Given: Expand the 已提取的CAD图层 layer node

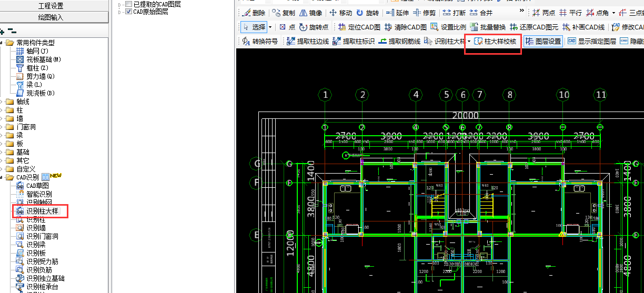Looking at the screenshot, I should (x=120, y=4).
